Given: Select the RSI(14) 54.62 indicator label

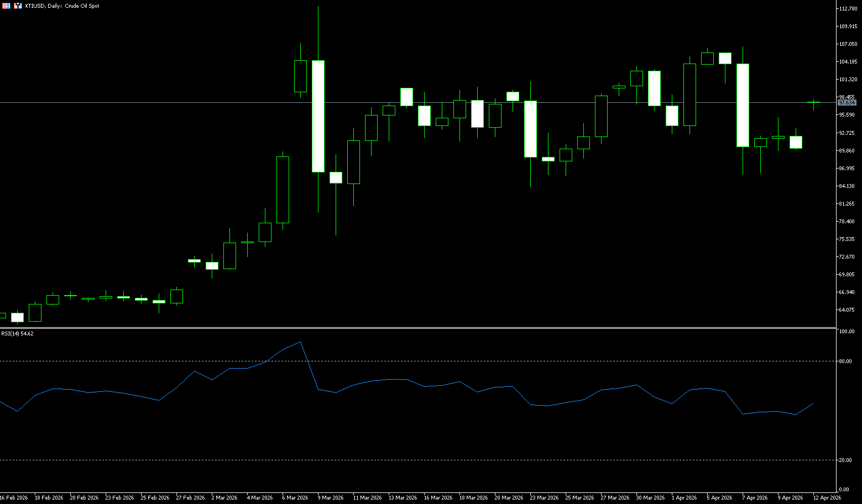Looking at the screenshot, I should 17,334.
